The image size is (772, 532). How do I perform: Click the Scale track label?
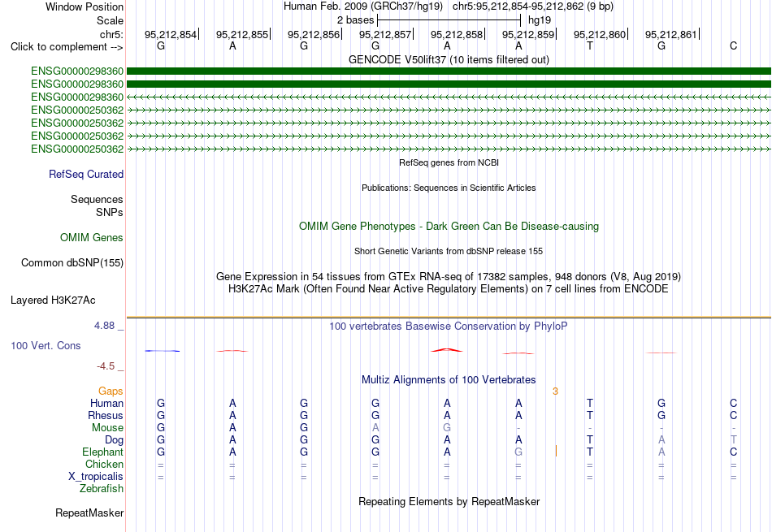pyautogui.click(x=110, y=20)
